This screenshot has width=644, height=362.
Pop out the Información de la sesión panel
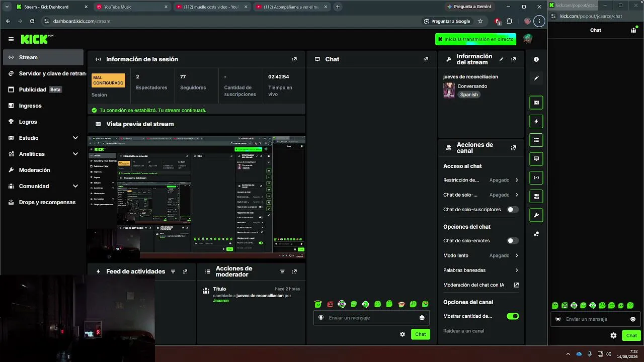[295, 59]
